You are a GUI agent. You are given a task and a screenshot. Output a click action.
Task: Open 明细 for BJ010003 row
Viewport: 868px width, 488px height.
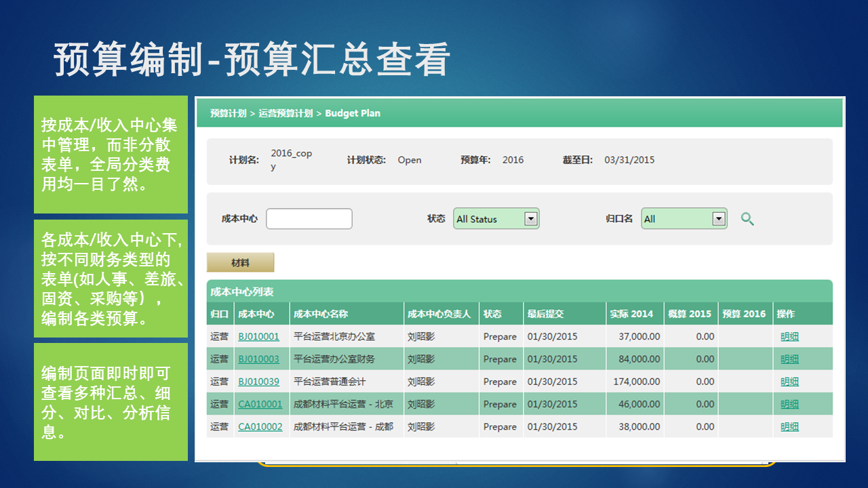click(x=789, y=359)
